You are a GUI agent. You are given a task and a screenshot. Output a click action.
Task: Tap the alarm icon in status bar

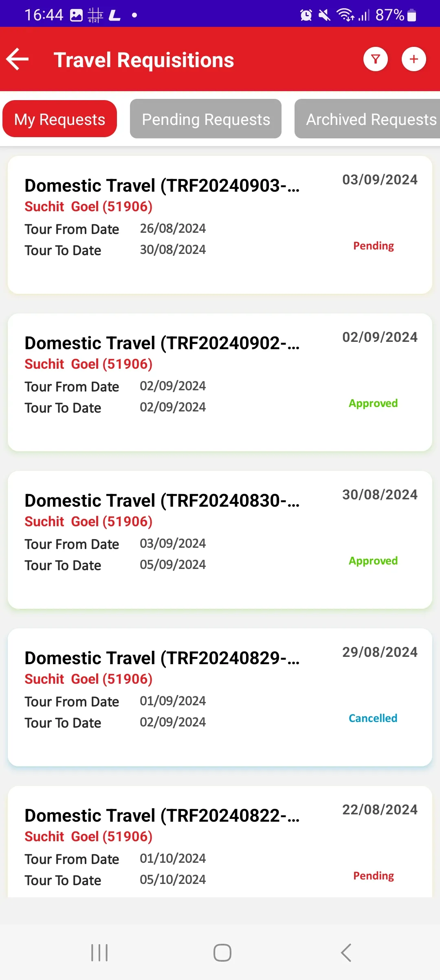click(x=306, y=15)
